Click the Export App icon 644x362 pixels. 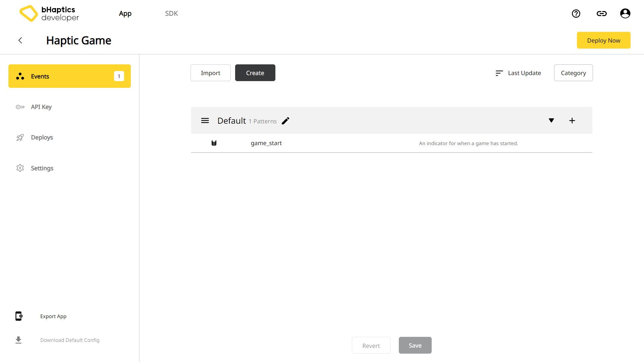pyautogui.click(x=19, y=316)
